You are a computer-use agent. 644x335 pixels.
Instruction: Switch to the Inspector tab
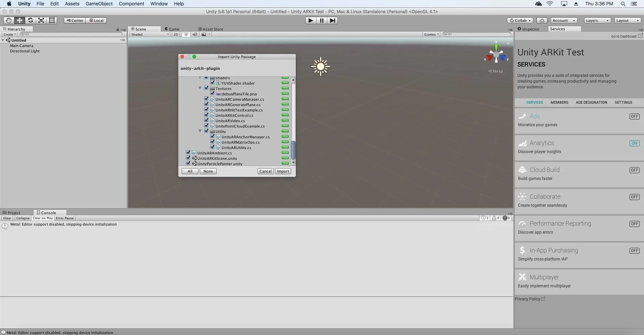[x=528, y=29]
